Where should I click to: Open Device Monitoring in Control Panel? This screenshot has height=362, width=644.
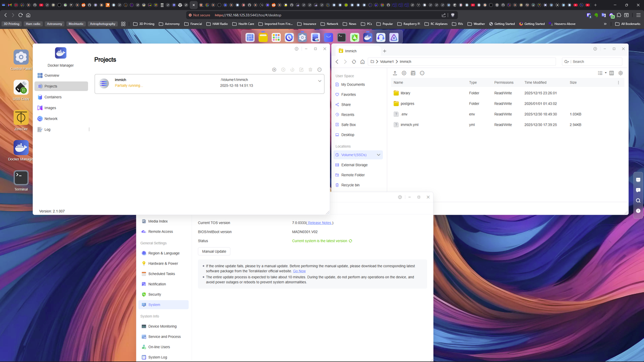pos(163,326)
